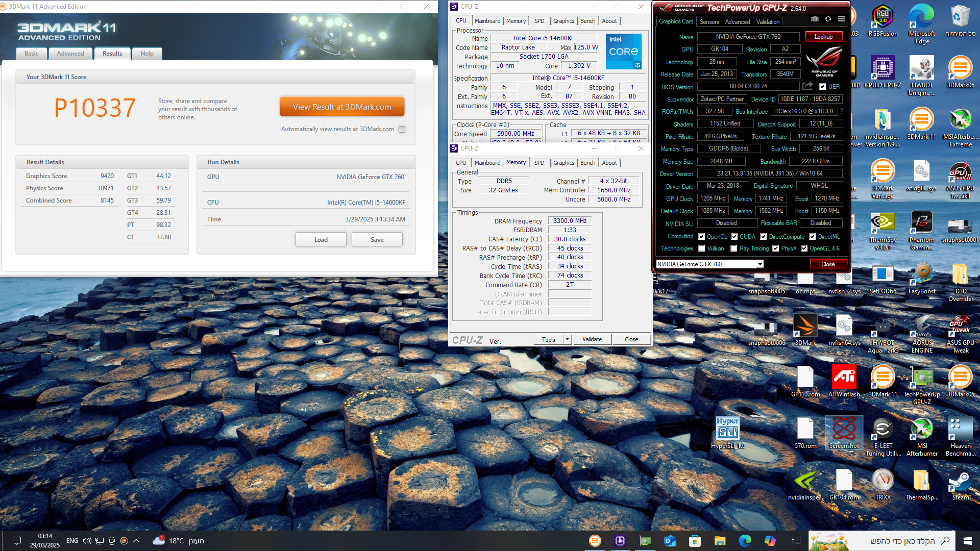Open the Mainboard tab in upper CPU-Z window

pyautogui.click(x=487, y=21)
